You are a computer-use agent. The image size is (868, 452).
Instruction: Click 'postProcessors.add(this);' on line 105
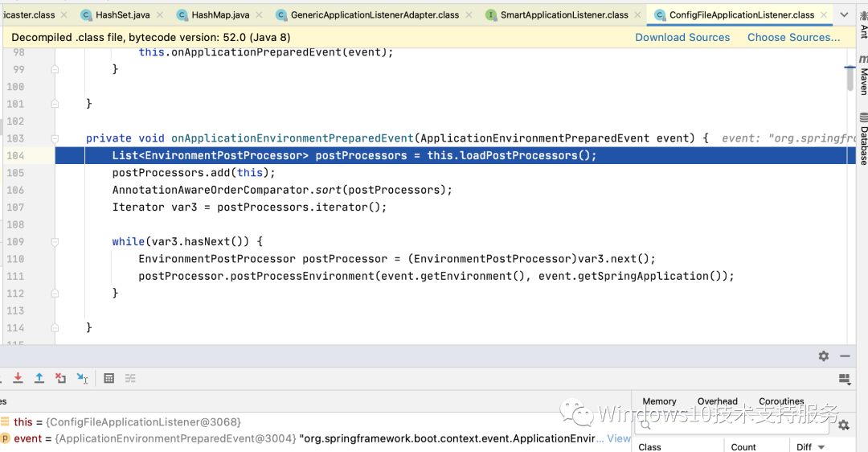[194, 173]
